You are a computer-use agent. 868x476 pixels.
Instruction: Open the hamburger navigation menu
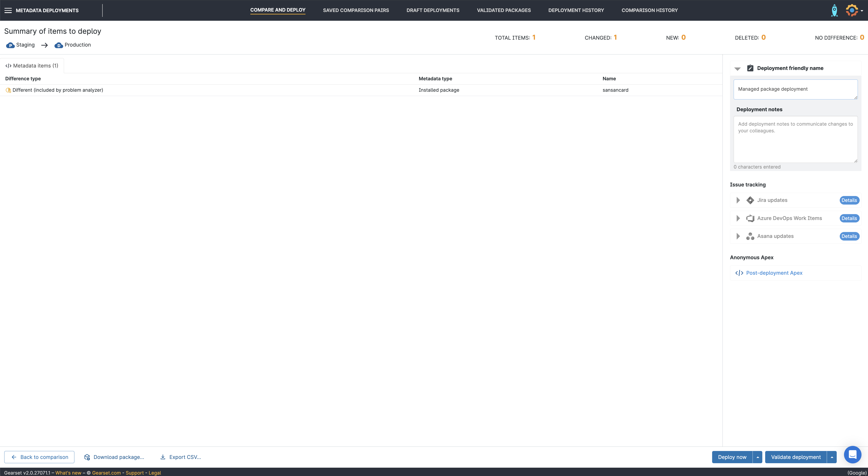coord(8,10)
